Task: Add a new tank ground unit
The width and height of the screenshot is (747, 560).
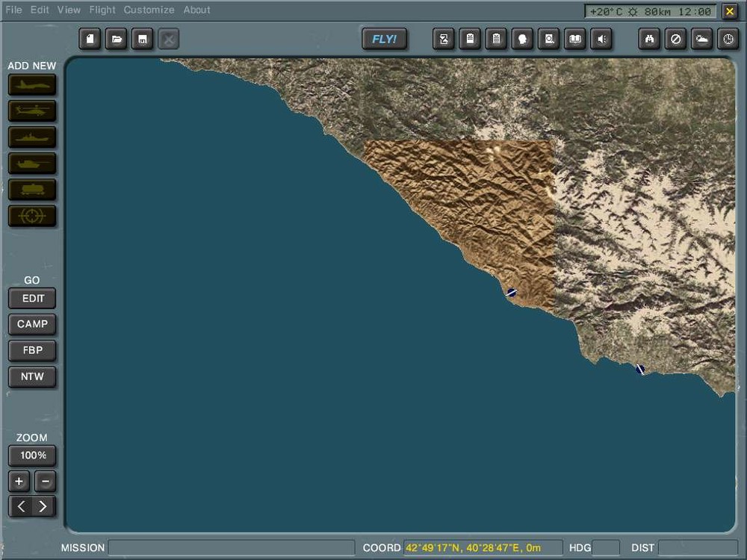Action: pos(32,164)
